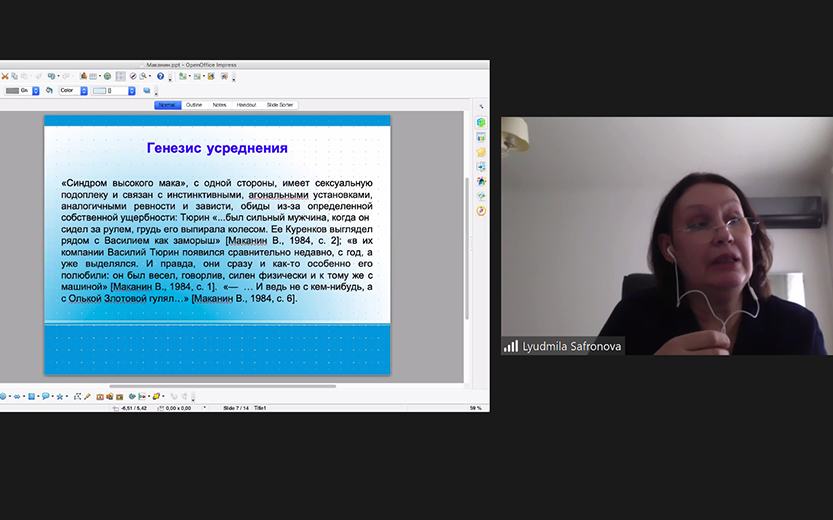Click the horizontal scrollbar below slide
This screenshot has width=833, height=520.
223,386
